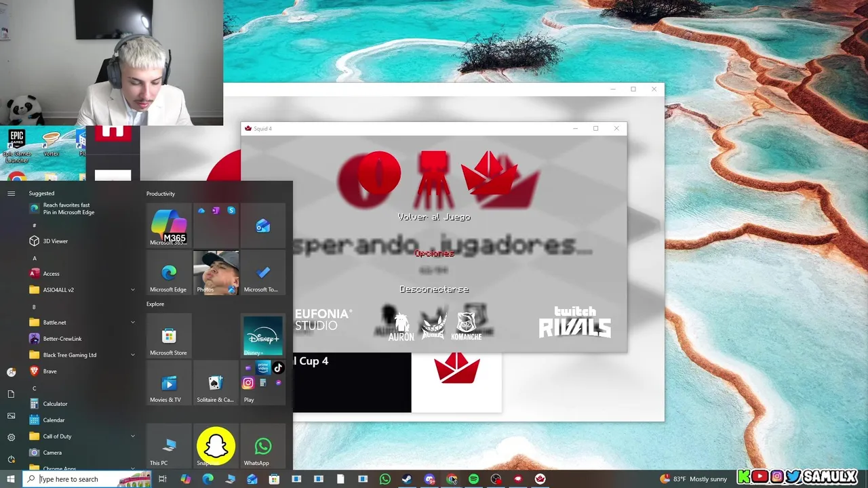Open Steam from the taskbar

407,479
